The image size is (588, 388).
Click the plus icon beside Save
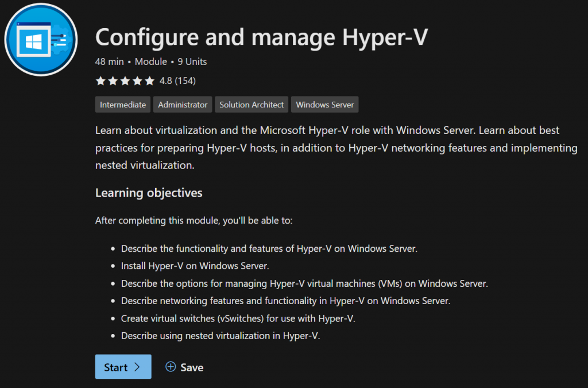click(171, 367)
